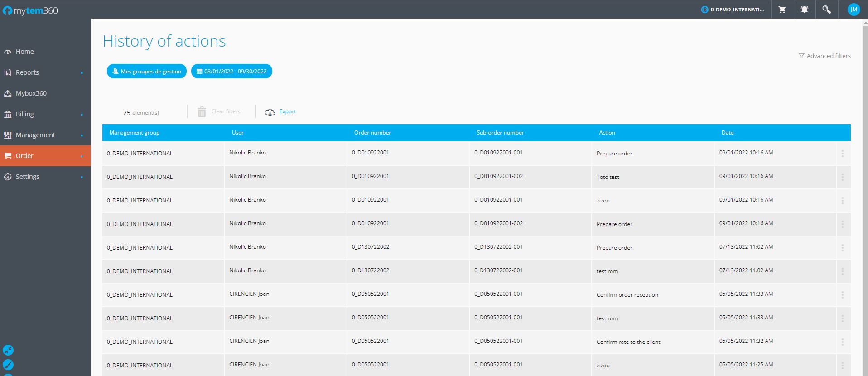The height and width of the screenshot is (376, 868).
Task: Click 'Confirm order reception' action text
Action: (627, 295)
